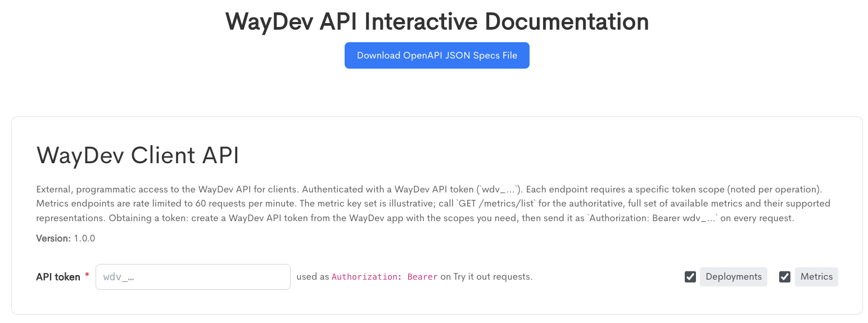Click the WayDev Client API heading
The height and width of the screenshot is (323, 868).
138,156
